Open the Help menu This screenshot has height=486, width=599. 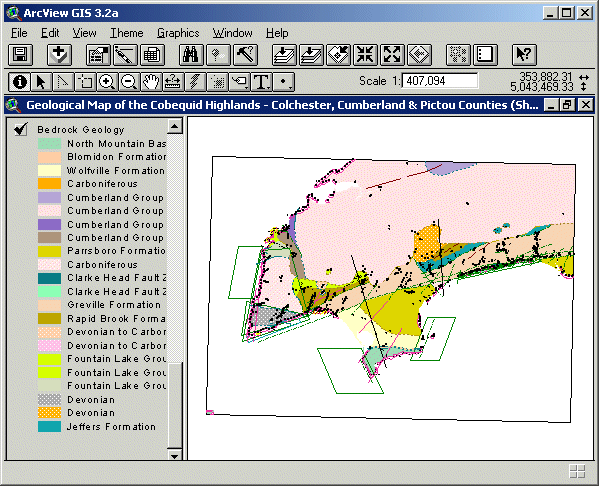coord(277,33)
